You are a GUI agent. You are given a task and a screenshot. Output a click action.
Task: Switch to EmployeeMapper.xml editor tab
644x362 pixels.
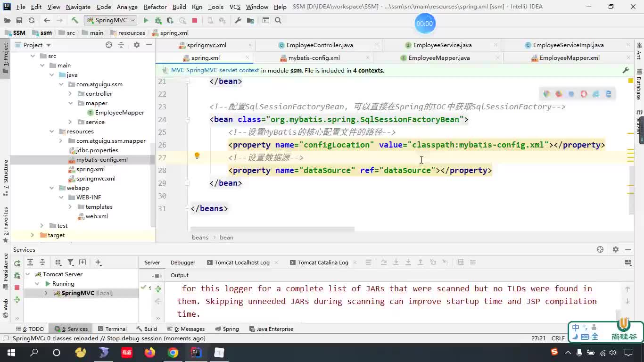click(x=570, y=58)
